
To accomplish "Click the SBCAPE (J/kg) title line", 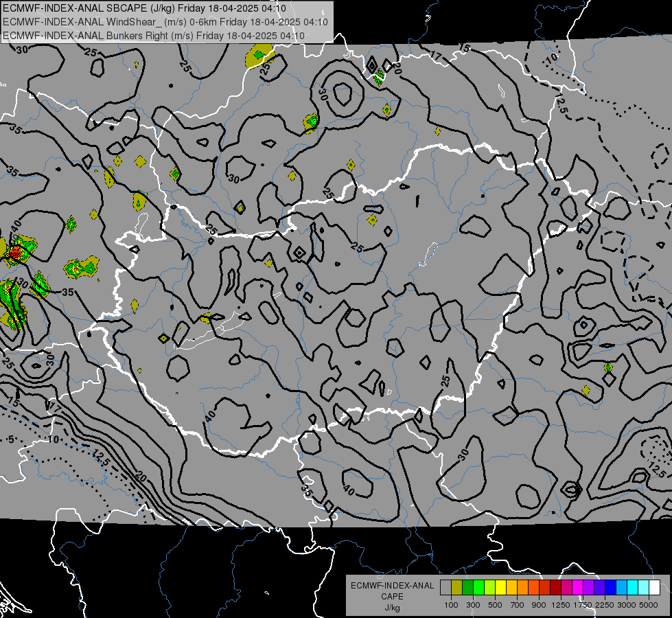I will click(x=144, y=8).
